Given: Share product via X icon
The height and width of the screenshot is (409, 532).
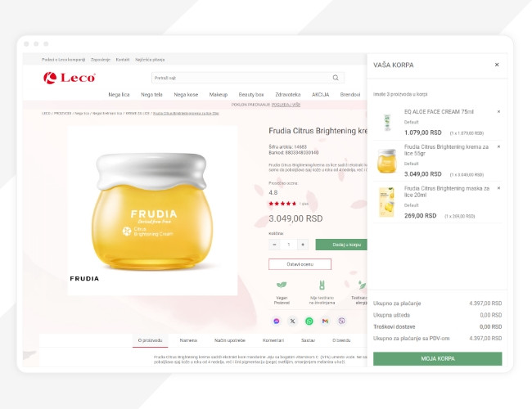Looking at the screenshot, I should [292, 321].
